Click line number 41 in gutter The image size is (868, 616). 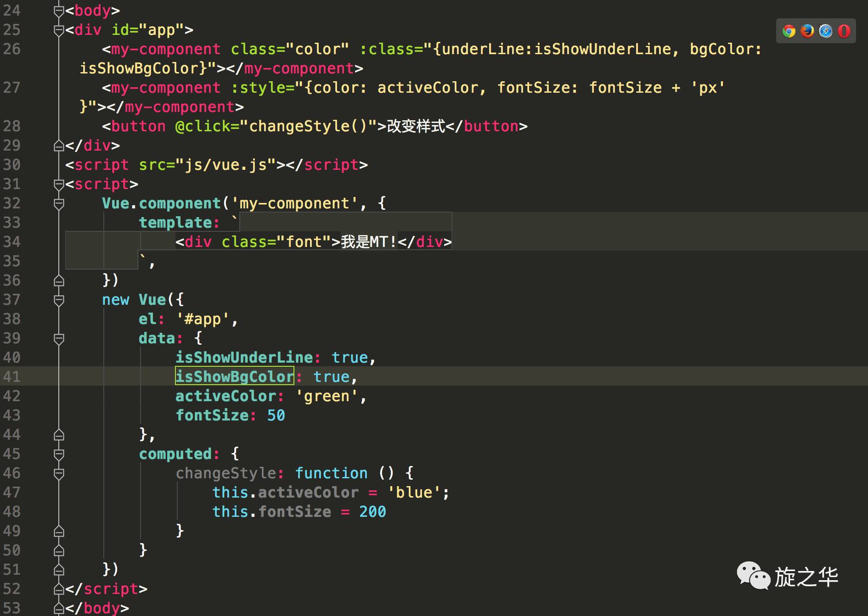click(x=12, y=376)
